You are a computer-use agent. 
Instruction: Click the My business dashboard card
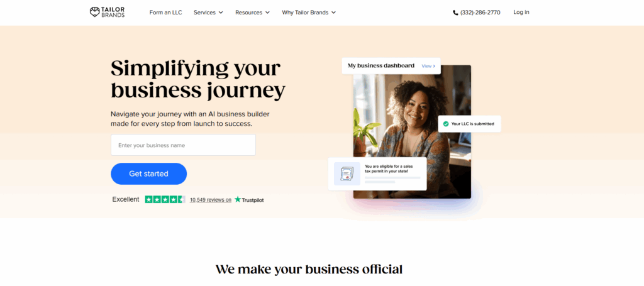pyautogui.click(x=391, y=65)
